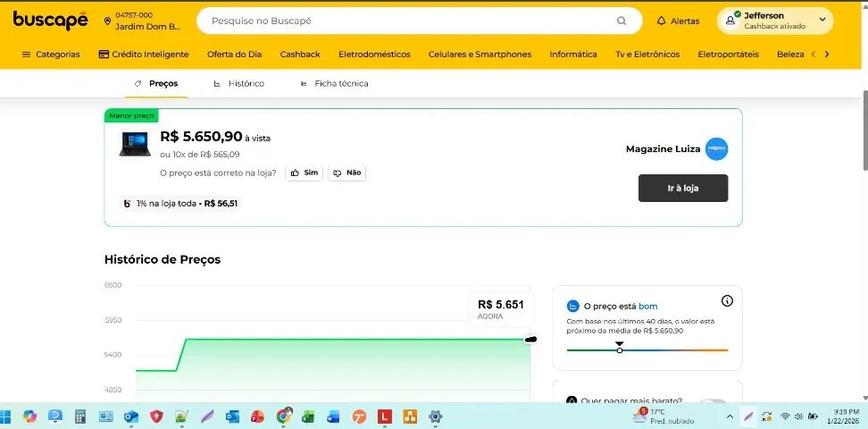Open the Informática category

(573, 55)
